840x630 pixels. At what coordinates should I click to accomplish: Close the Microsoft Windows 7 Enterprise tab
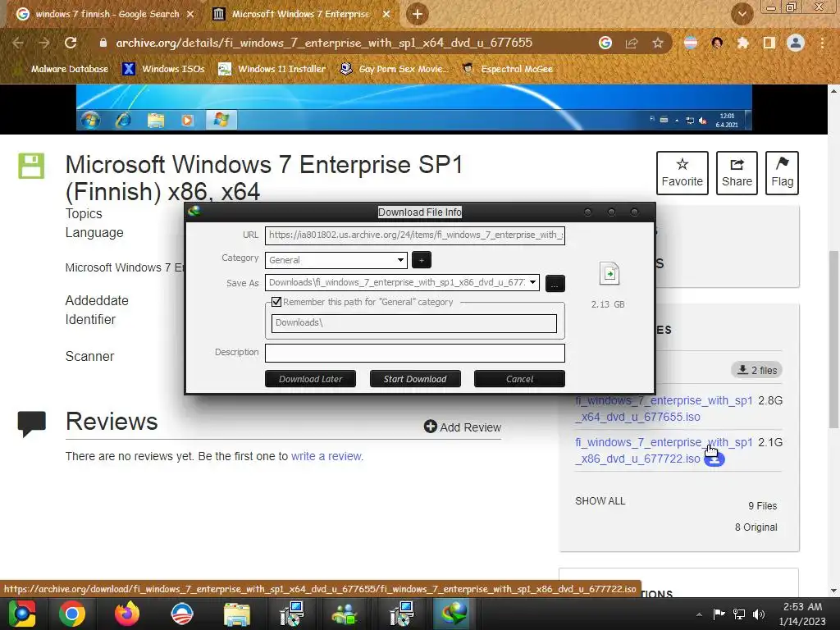coord(386,14)
